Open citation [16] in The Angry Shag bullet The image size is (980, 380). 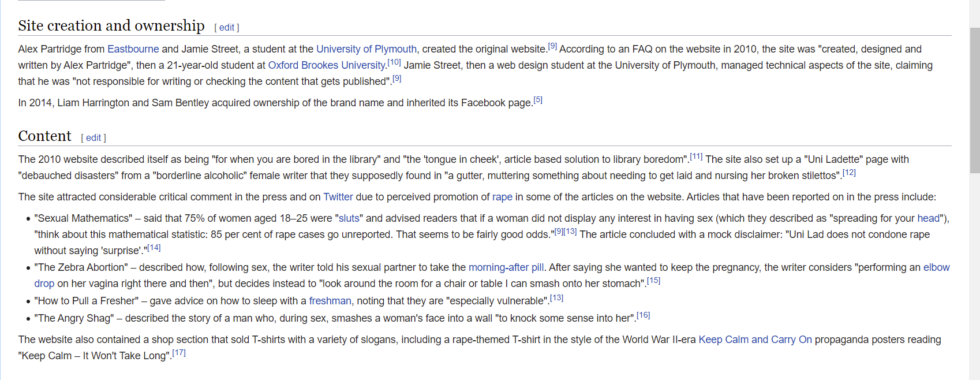643,315
